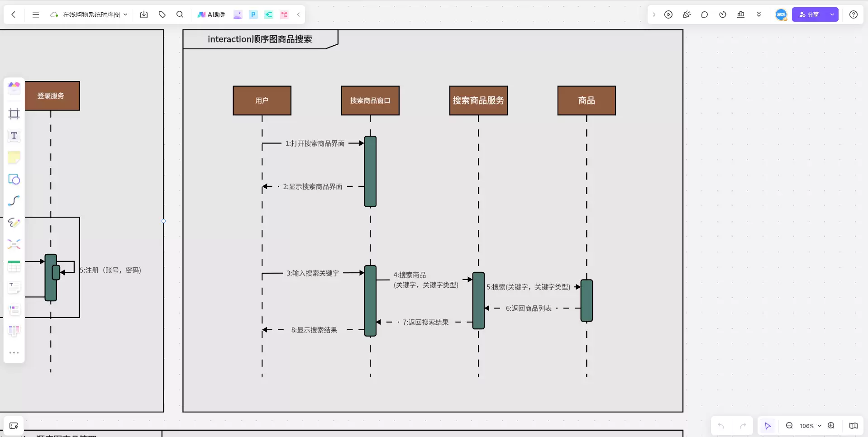This screenshot has height=437, width=868.
Task: Expand the share button dropdown arrow
Action: 832,14
